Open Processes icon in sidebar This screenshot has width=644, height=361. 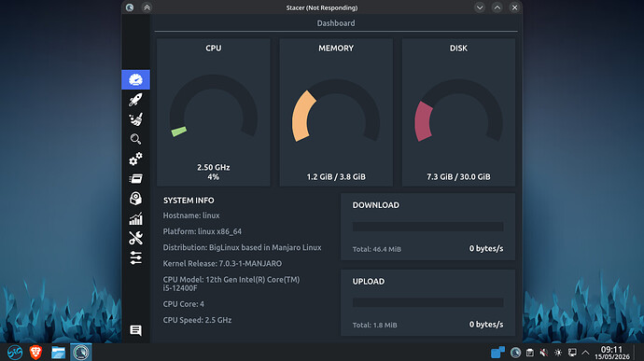pos(135,179)
